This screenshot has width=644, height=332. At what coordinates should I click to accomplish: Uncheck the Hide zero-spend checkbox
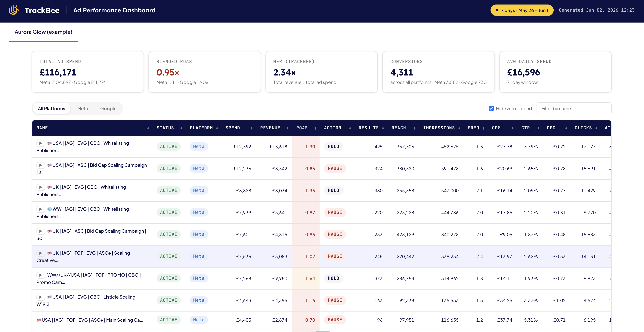point(491,108)
